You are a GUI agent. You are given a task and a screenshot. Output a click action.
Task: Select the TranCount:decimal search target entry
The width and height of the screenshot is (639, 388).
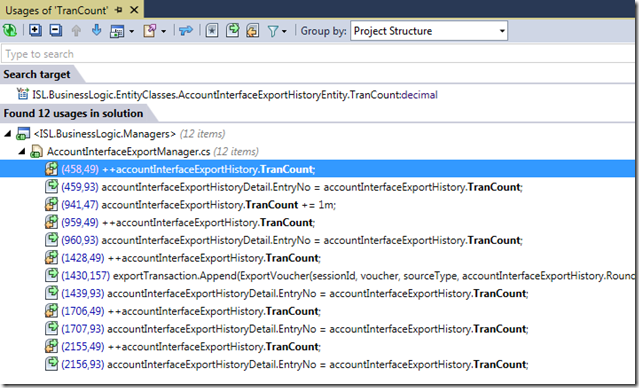[235, 95]
